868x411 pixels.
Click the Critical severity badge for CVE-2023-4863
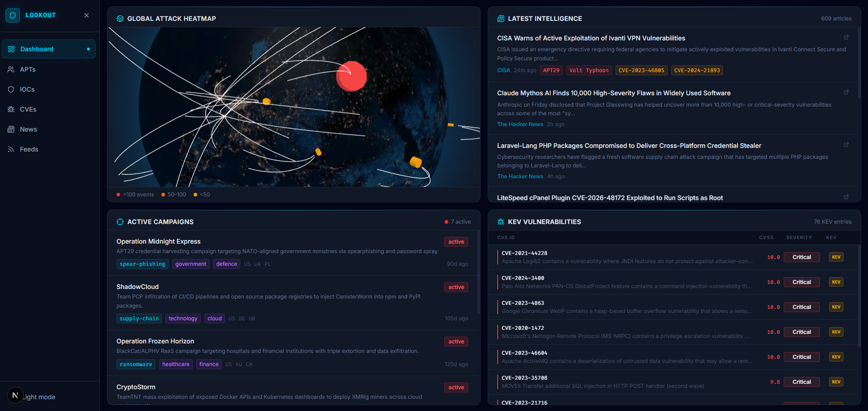pos(802,307)
